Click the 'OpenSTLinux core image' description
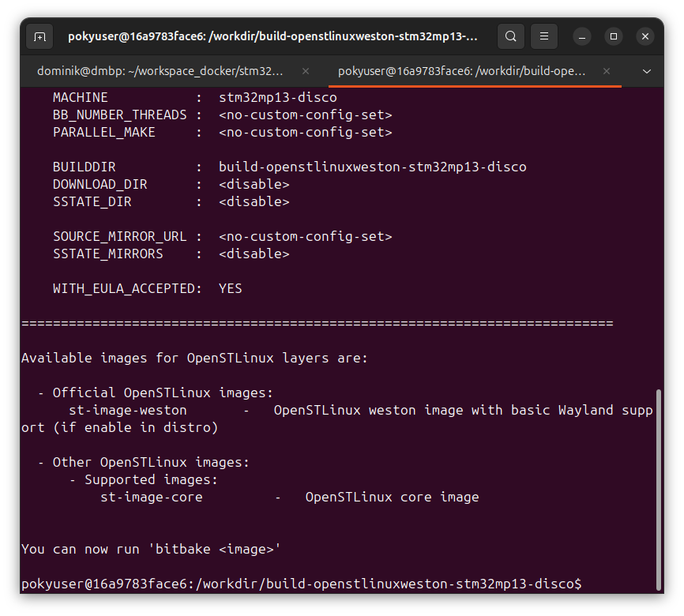This screenshot has height=616, width=684. coord(393,498)
